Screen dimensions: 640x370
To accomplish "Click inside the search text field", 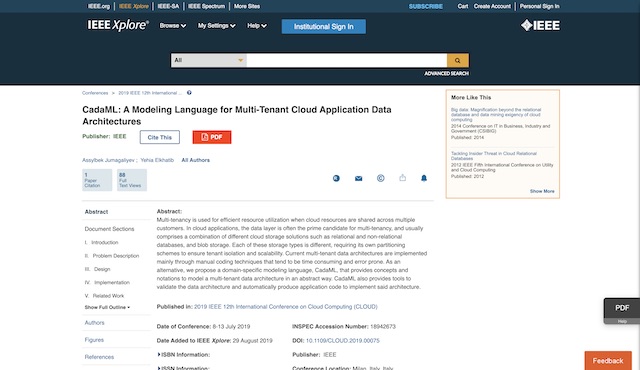I will 347,60.
